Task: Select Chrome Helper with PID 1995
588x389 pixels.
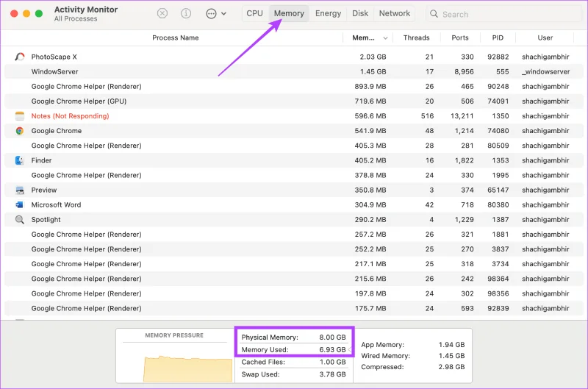Action: coord(294,175)
